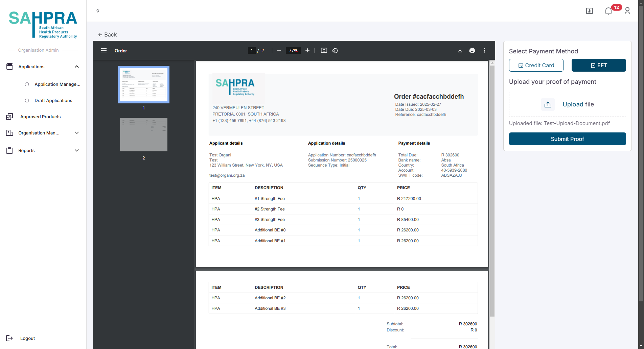The width and height of the screenshot is (644, 349).
Task: Expand the Organisation Management menu
Action: point(77,133)
